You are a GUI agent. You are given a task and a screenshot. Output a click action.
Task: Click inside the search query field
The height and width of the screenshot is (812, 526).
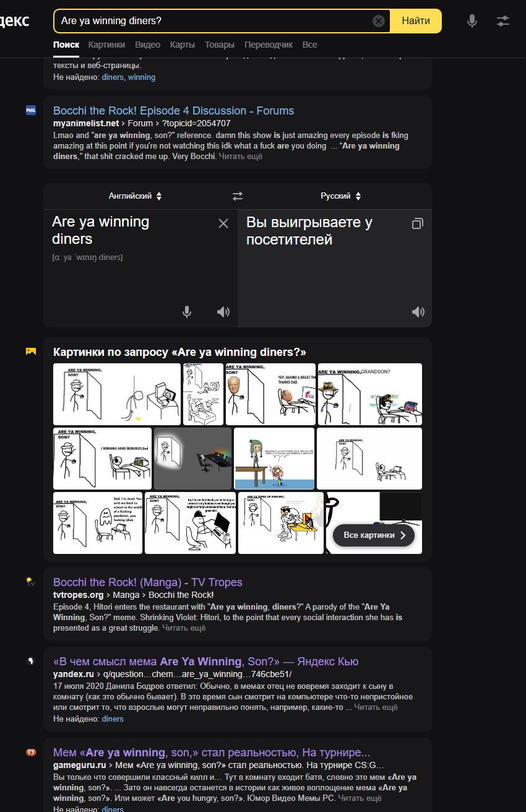pos(213,21)
